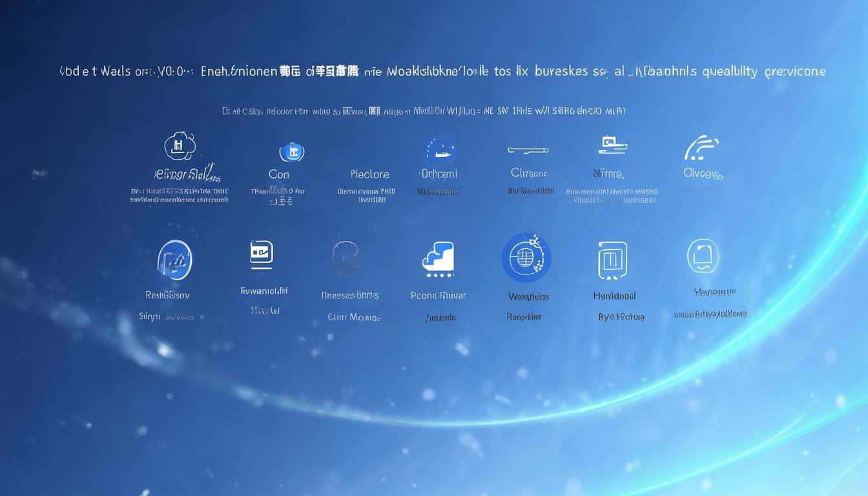868x496 pixels.
Task: Select the "Drhcami" label text
Action: (x=439, y=174)
